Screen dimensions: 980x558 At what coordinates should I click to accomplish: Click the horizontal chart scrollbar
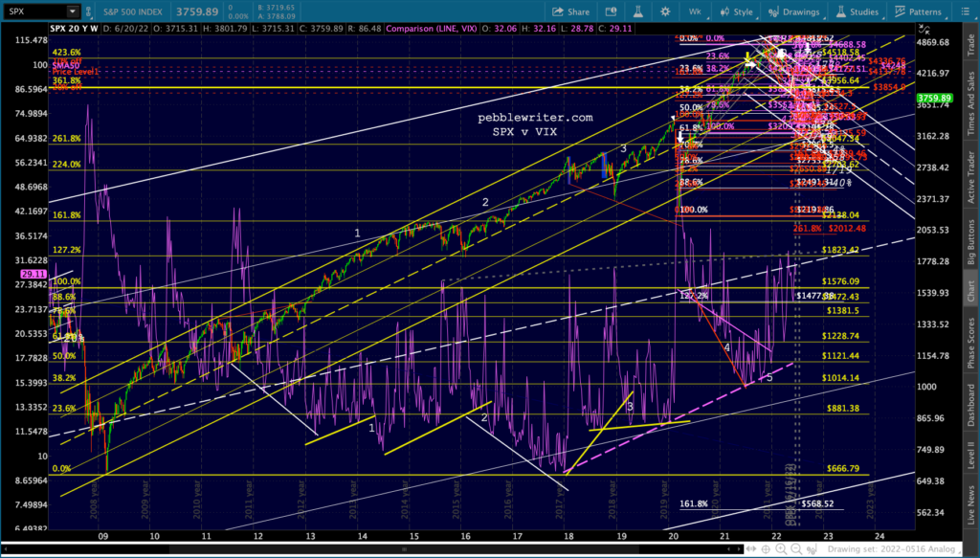tap(372, 549)
